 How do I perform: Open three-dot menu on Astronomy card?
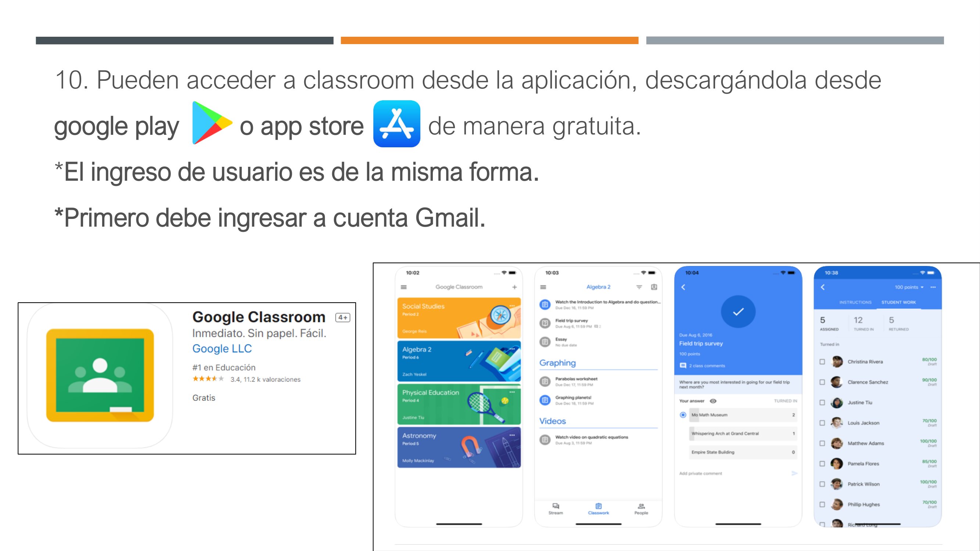[512, 435]
